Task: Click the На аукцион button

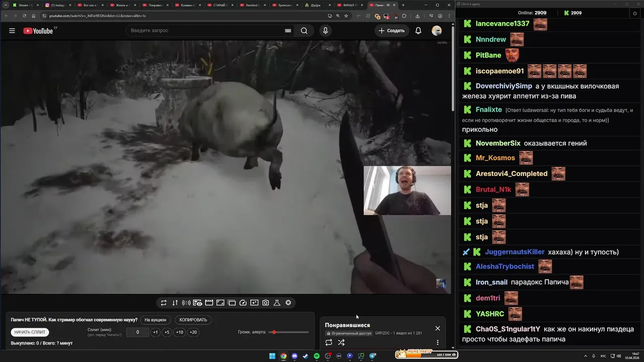Action: coord(155,320)
